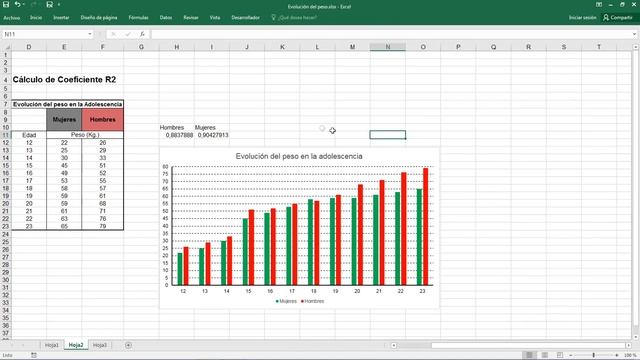Click the Name Box showing N11
The height and width of the screenshot is (360, 640).
tap(44, 34)
